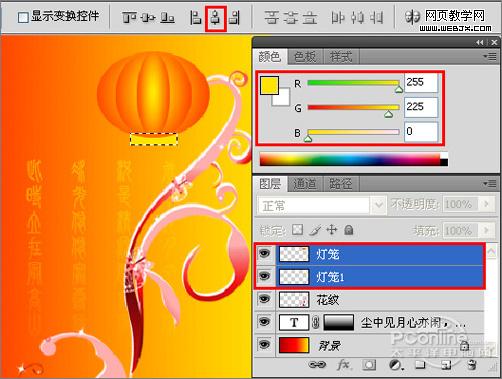Switch to the 图层 tab
This screenshot has width=502, height=379.
point(270,184)
